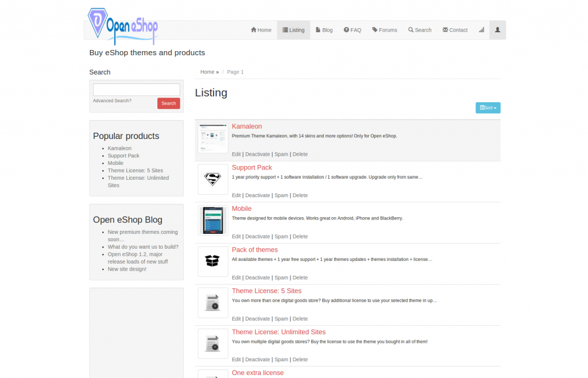Open the Blog nav item
The width and height of the screenshot is (588, 378).
(324, 30)
